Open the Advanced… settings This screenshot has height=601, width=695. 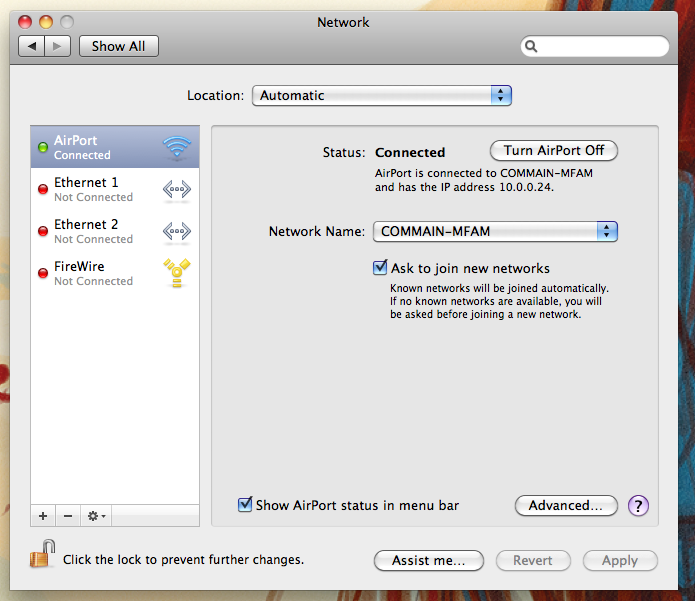566,506
